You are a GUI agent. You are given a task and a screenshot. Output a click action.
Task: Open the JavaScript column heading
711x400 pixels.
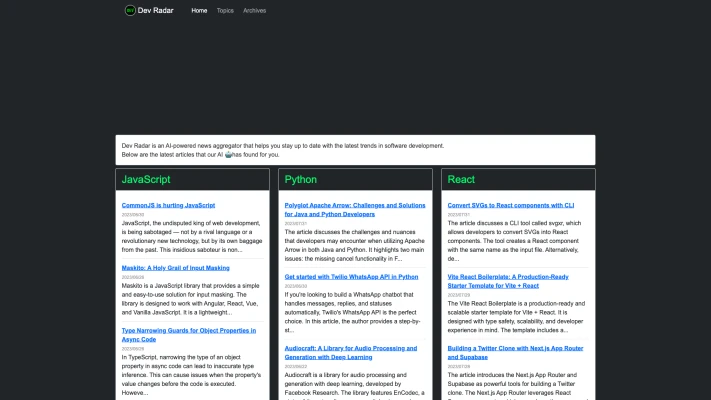146,180
